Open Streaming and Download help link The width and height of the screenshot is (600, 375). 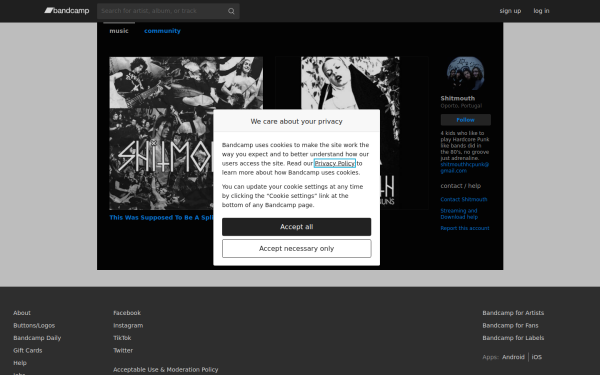[459, 214]
